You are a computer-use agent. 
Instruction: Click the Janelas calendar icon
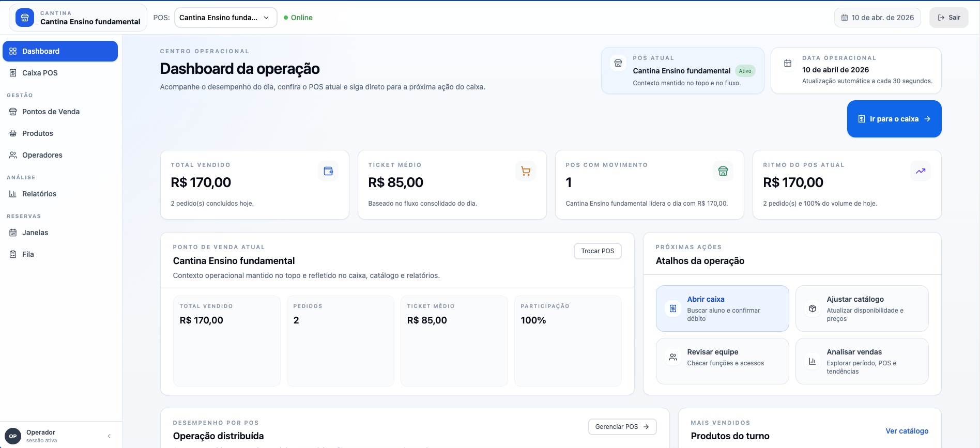tap(13, 233)
